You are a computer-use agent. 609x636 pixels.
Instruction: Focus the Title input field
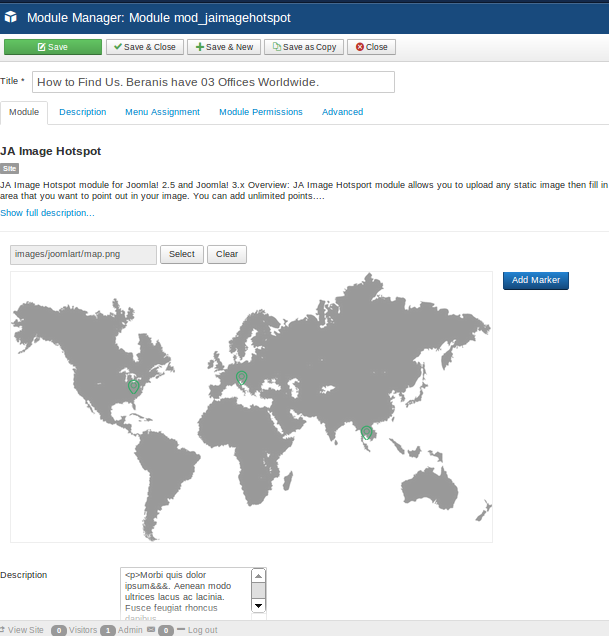tap(213, 82)
